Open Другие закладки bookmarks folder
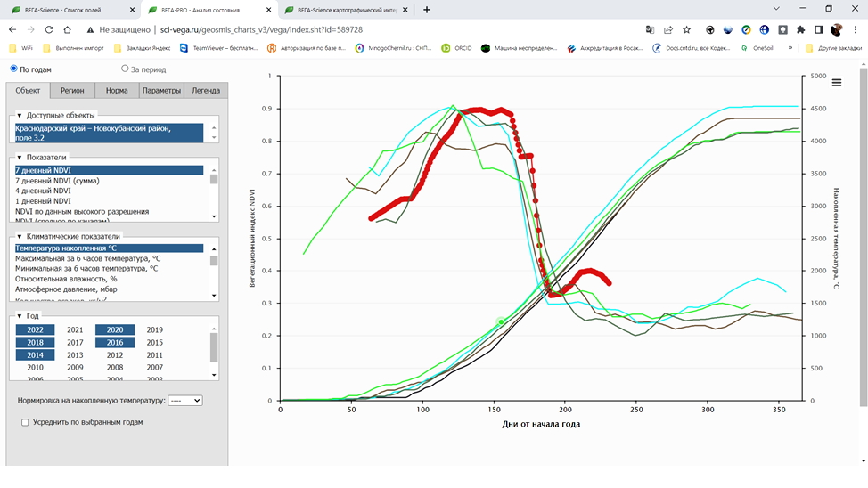 point(833,48)
